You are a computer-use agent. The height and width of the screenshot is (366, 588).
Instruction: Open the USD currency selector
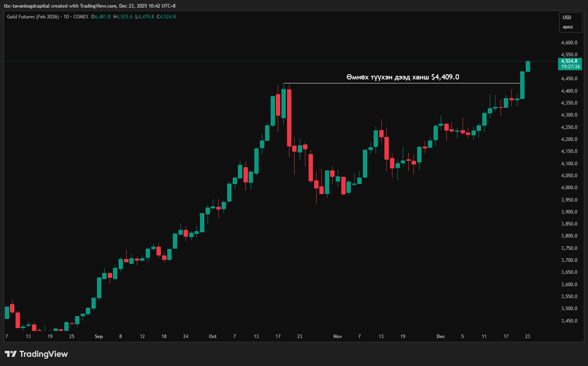[567, 18]
